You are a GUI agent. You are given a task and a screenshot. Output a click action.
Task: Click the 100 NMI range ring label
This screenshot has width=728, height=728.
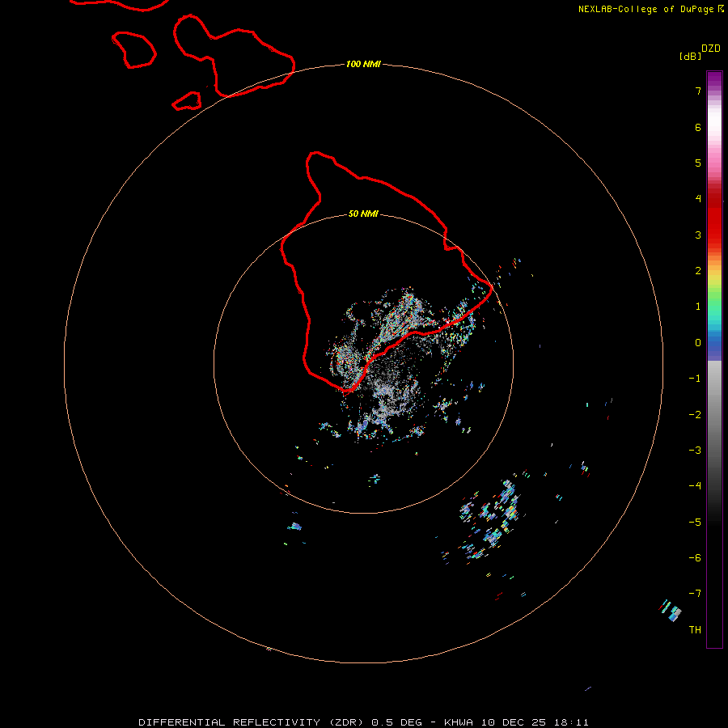click(x=363, y=64)
